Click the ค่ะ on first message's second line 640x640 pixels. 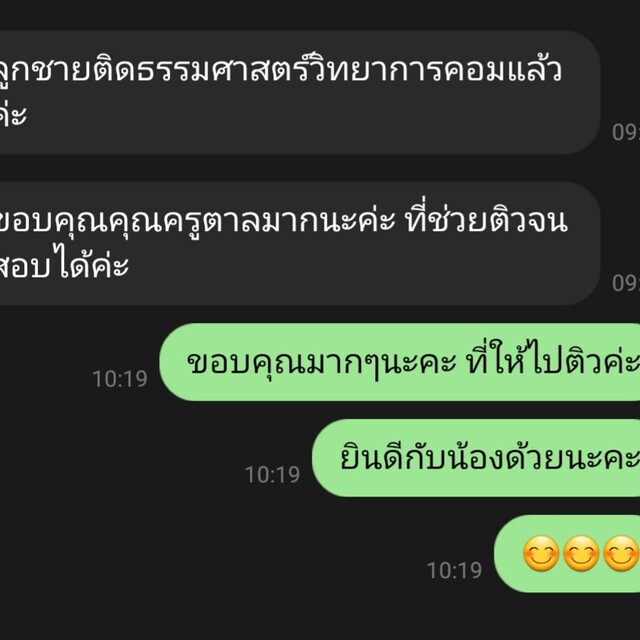(13, 113)
